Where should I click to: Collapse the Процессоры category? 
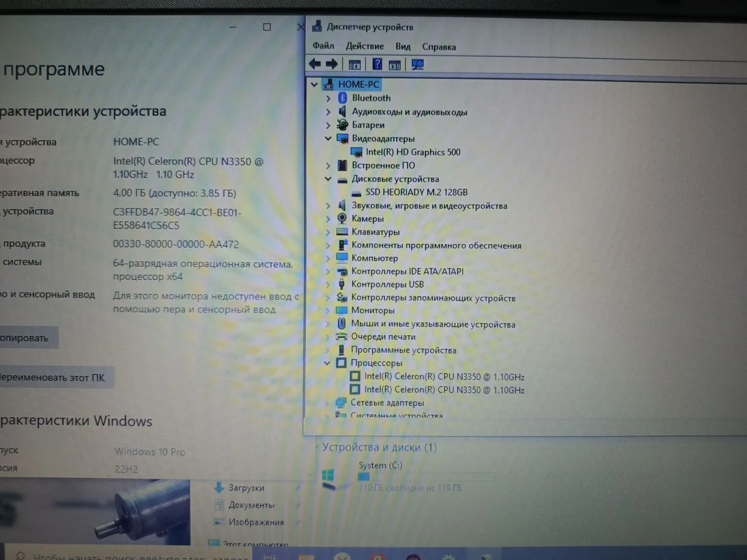[327, 363]
